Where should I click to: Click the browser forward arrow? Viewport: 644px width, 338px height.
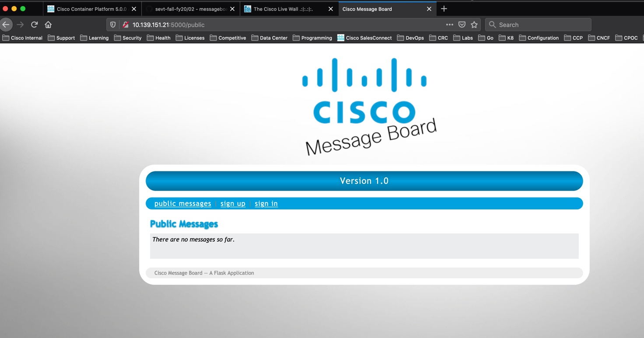click(20, 25)
